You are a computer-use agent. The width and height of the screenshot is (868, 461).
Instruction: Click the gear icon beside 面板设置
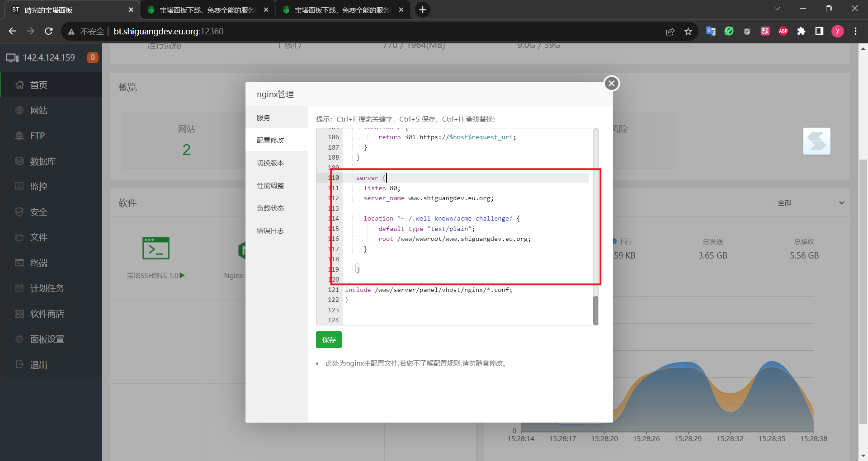tap(19, 339)
